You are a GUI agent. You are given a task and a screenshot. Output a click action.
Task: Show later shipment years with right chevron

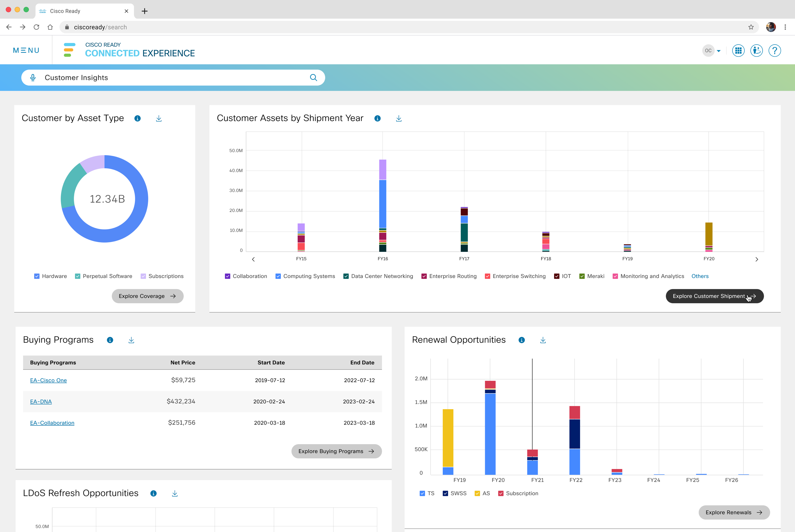(x=757, y=259)
